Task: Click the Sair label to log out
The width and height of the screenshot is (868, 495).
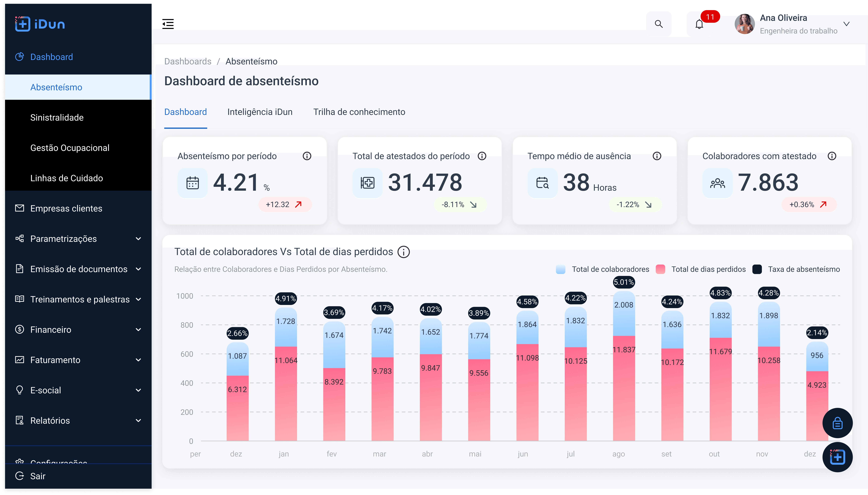Action: [x=38, y=476]
